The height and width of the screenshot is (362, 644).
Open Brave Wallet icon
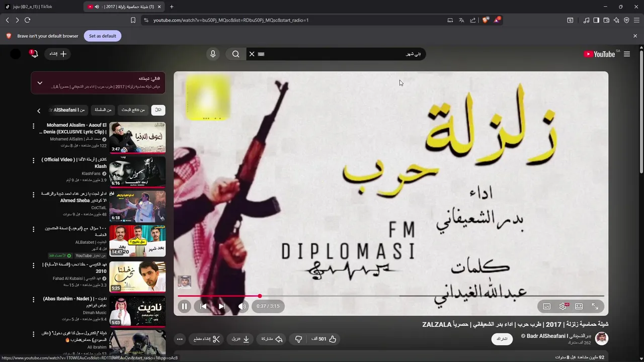(606, 20)
